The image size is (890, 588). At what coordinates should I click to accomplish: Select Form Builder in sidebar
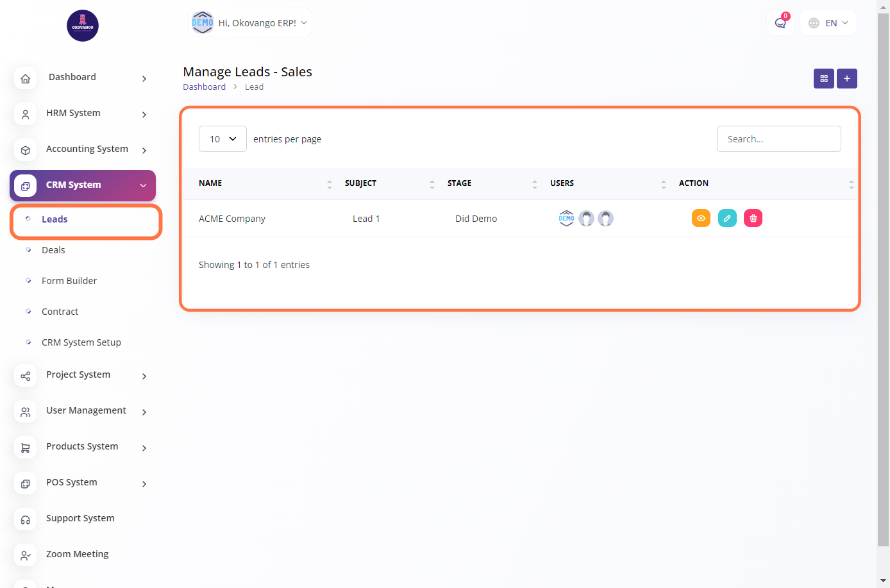click(69, 281)
